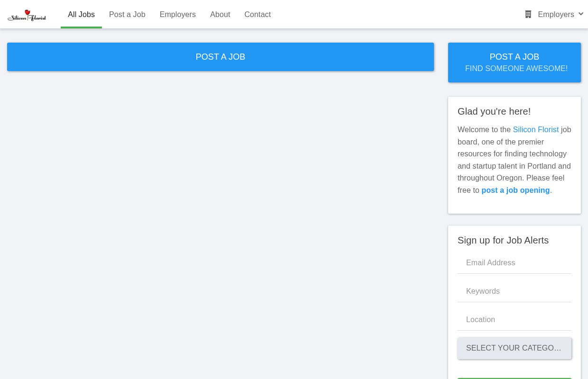The width and height of the screenshot is (588, 379).
Task: Click Post a Job in the sidebar
Action: 514,57
